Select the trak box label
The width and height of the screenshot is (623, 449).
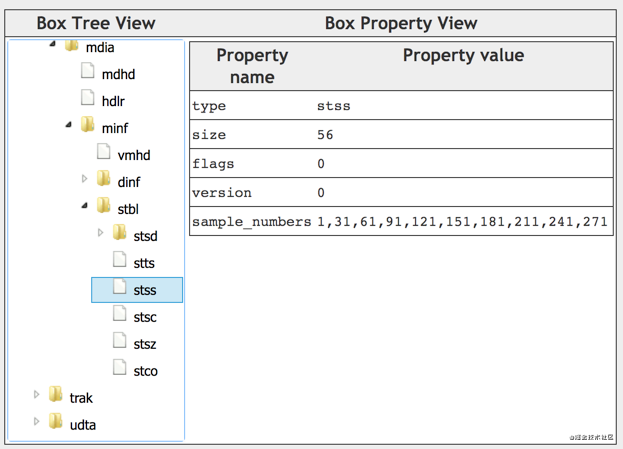coord(81,398)
